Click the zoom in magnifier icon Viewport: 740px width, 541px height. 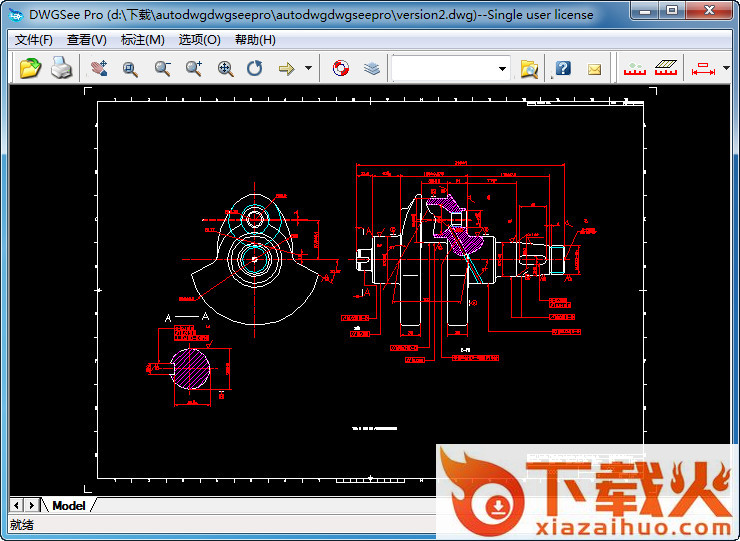coord(194,68)
